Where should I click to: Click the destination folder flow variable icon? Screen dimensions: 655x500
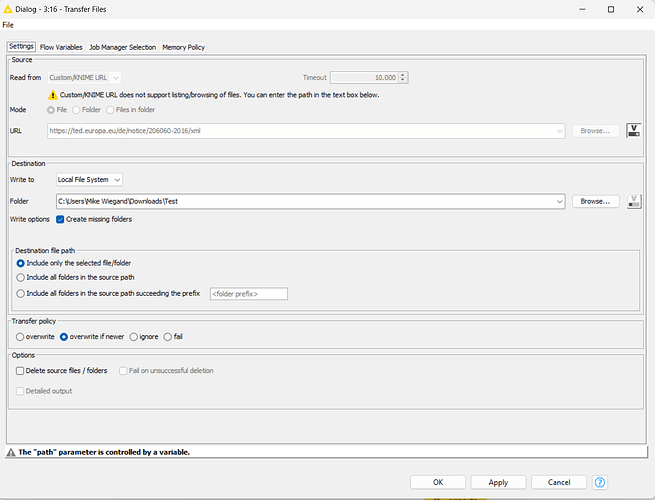[633, 201]
